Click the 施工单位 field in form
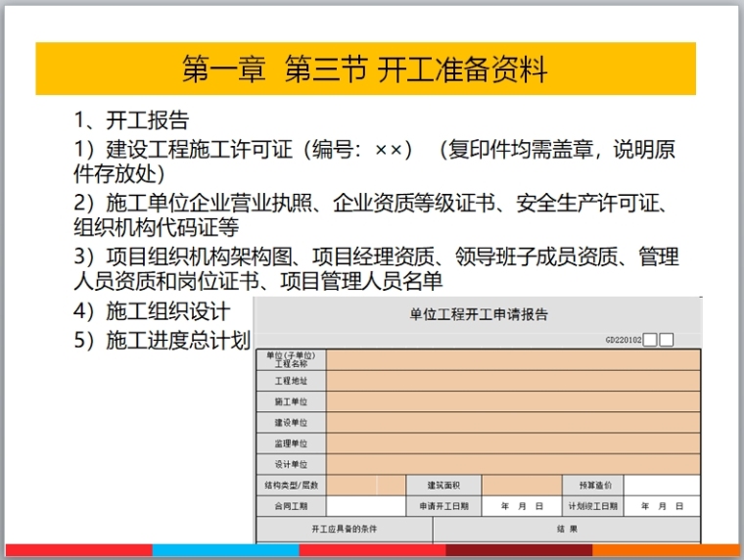The width and height of the screenshot is (744, 560). (513, 401)
